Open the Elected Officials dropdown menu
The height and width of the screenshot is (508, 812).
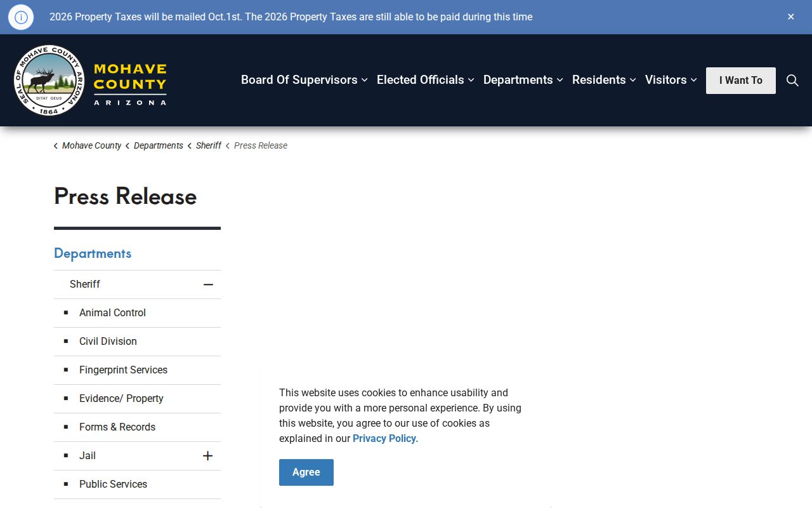[426, 80]
